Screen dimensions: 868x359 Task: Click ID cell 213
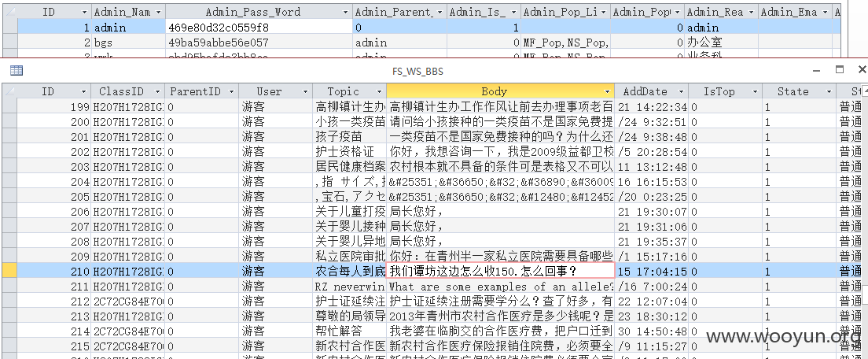click(54, 316)
